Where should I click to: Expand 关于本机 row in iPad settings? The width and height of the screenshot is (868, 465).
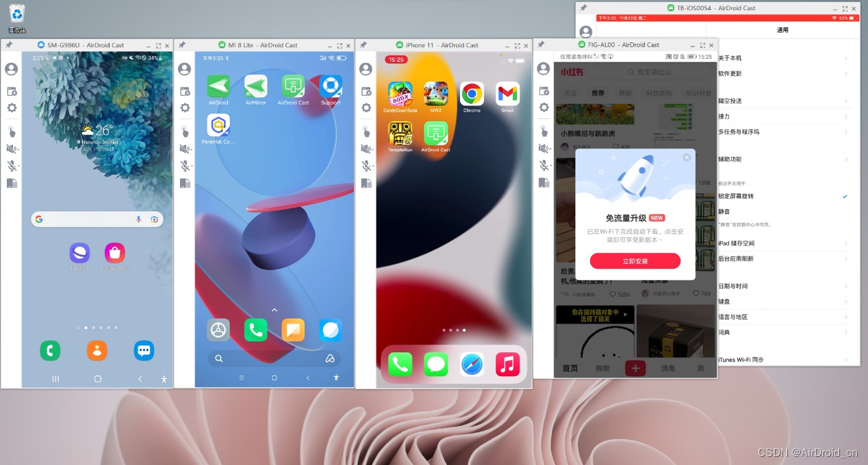tap(782, 58)
